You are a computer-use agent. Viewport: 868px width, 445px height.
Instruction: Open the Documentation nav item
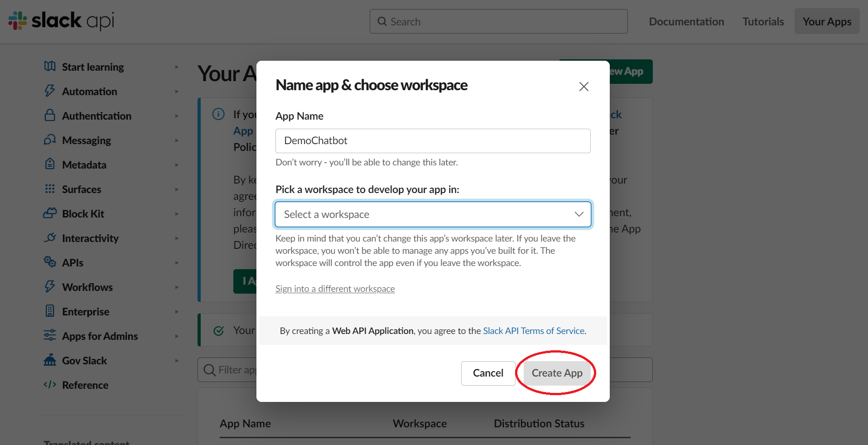point(686,22)
